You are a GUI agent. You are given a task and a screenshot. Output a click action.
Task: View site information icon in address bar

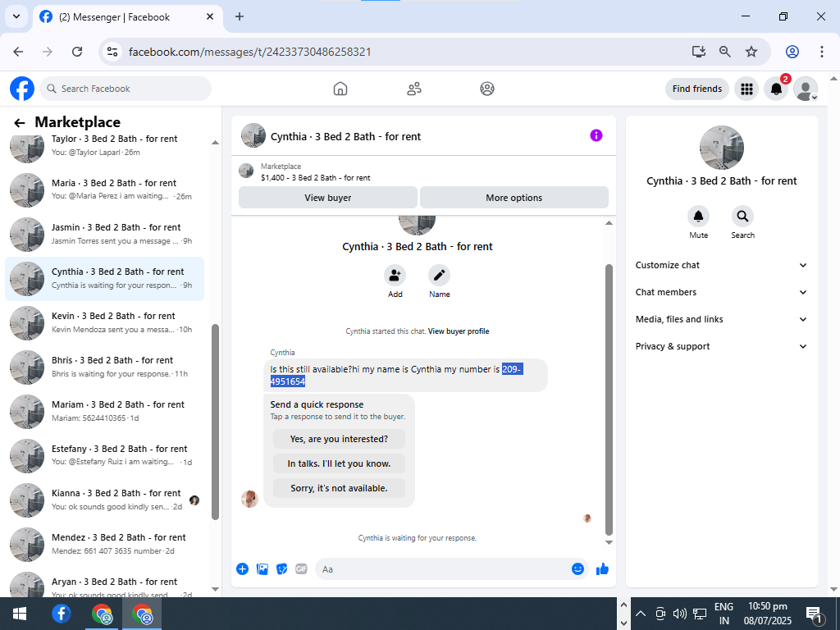tap(112, 52)
